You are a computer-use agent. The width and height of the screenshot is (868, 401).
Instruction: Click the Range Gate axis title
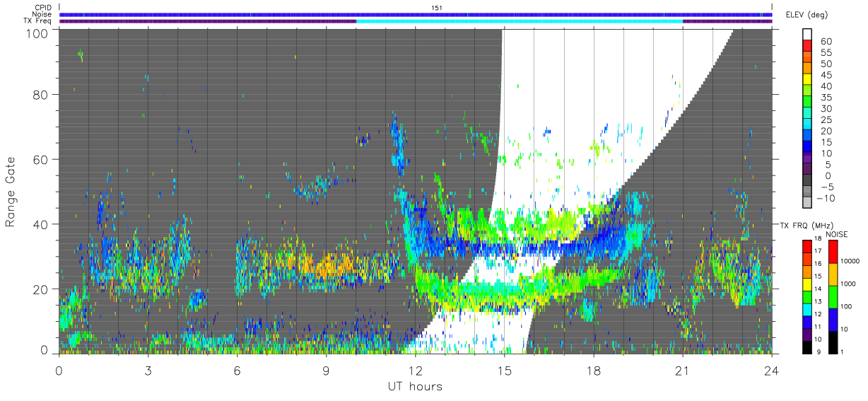click(11, 192)
